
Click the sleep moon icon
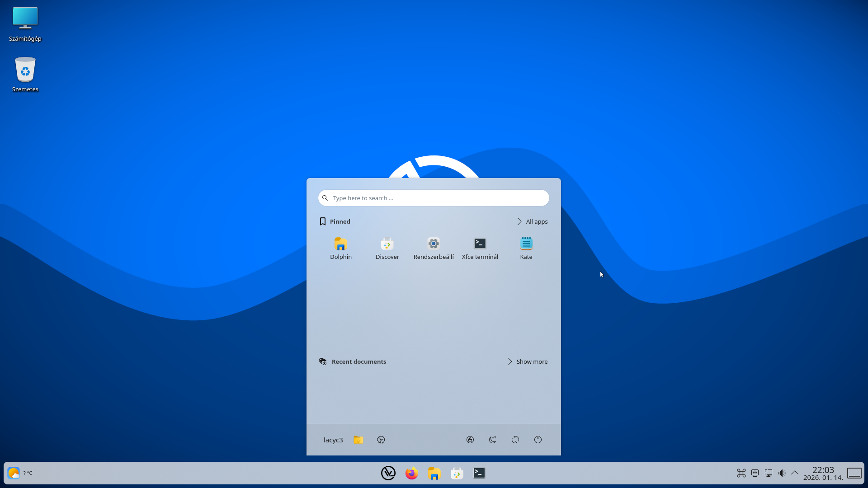pos(493,440)
